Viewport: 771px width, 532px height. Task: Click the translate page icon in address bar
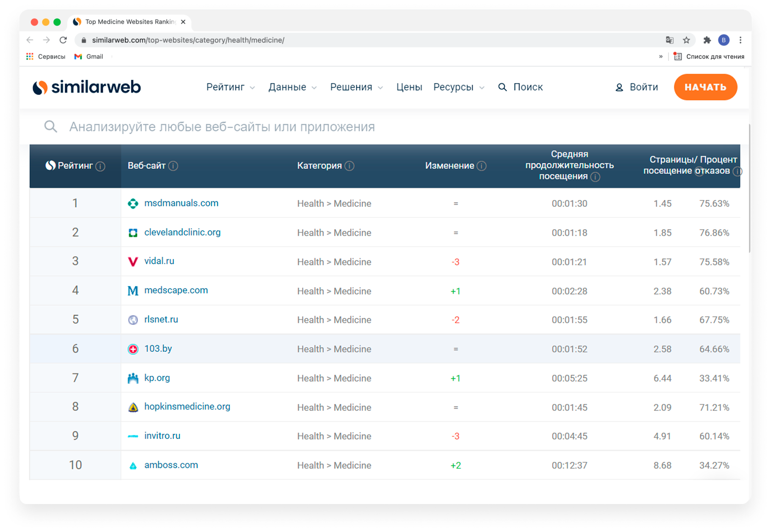[670, 40]
